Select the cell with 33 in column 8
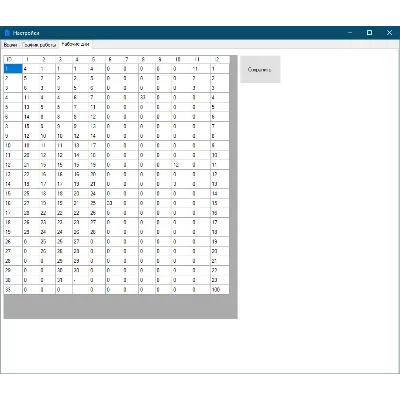This screenshot has height=400, width=400. (147, 98)
